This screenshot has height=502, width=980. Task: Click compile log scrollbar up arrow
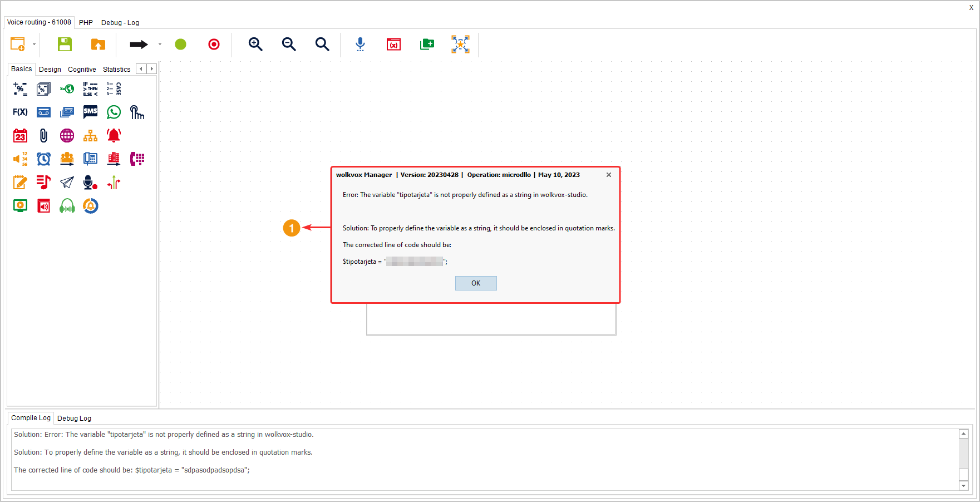coord(964,434)
